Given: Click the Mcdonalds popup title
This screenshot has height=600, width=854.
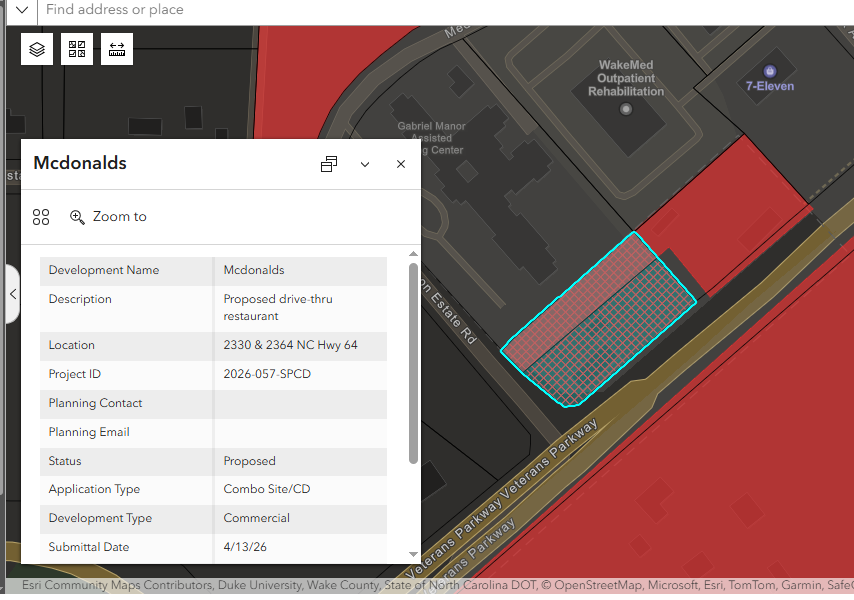Looking at the screenshot, I should 80,163.
